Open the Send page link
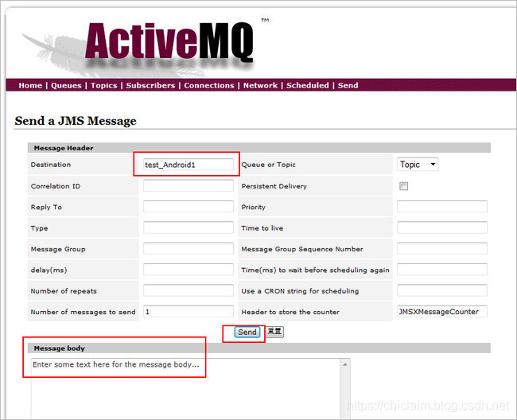Viewport: 517px width, 420px height. [348, 85]
